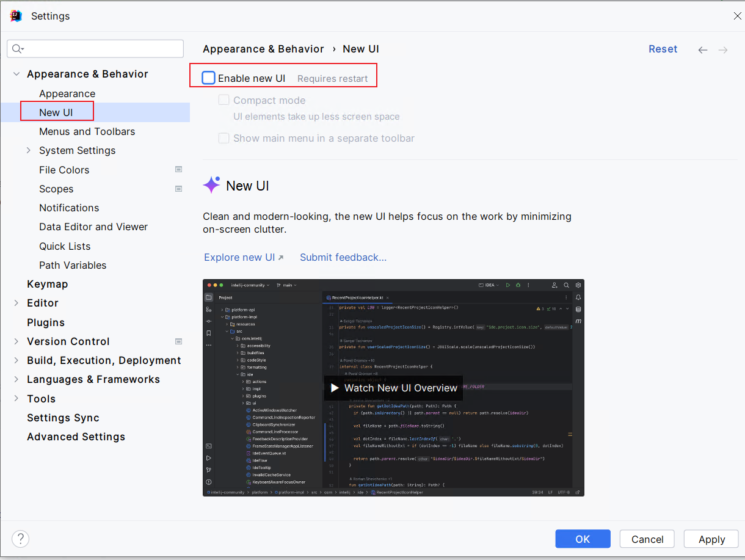This screenshot has height=560, width=745.
Task: Click the Scopes project-level icon
Action: coord(179,189)
